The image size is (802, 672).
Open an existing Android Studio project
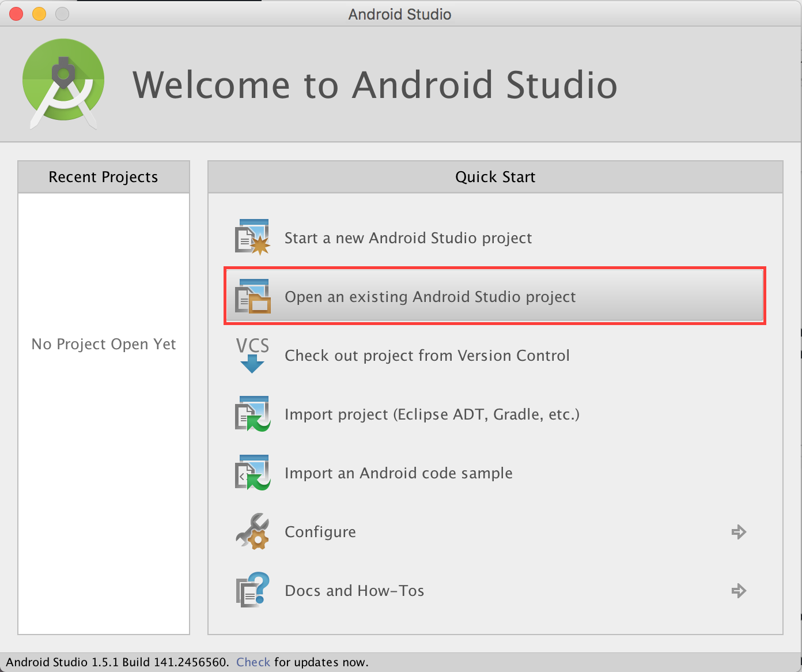[x=495, y=296]
